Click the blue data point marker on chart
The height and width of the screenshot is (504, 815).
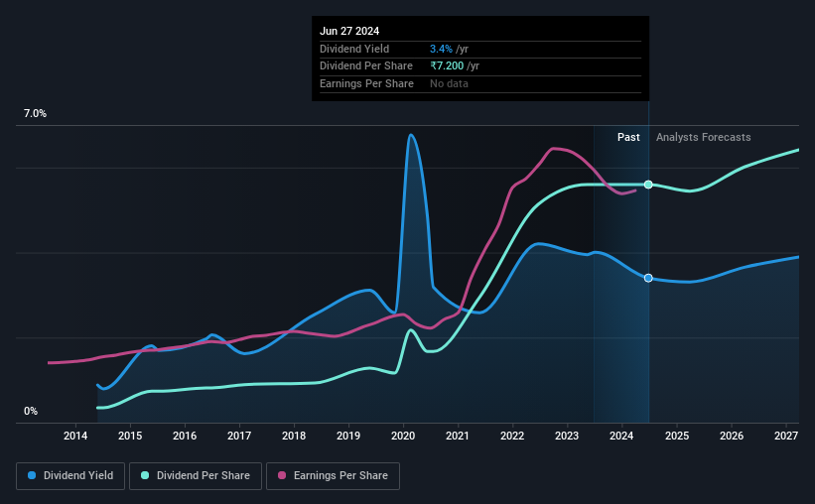(648, 278)
